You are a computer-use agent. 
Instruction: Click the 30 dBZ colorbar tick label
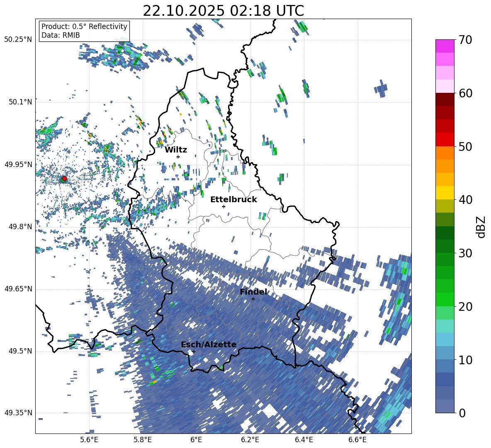click(x=465, y=253)
